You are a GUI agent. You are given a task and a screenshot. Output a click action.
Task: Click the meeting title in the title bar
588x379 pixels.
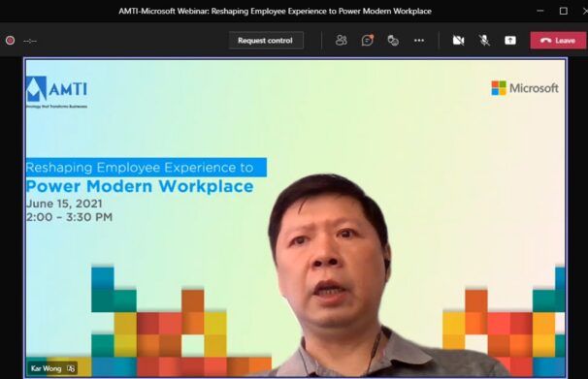click(x=275, y=11)
